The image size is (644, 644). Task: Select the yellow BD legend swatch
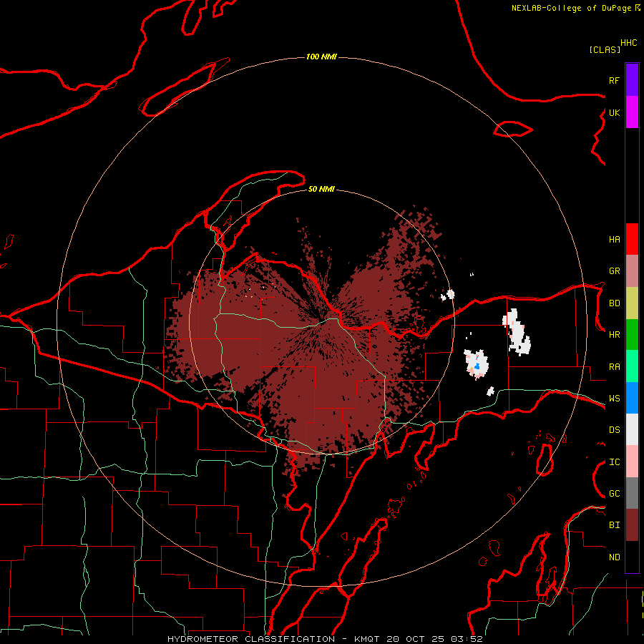tap(632, 303)
